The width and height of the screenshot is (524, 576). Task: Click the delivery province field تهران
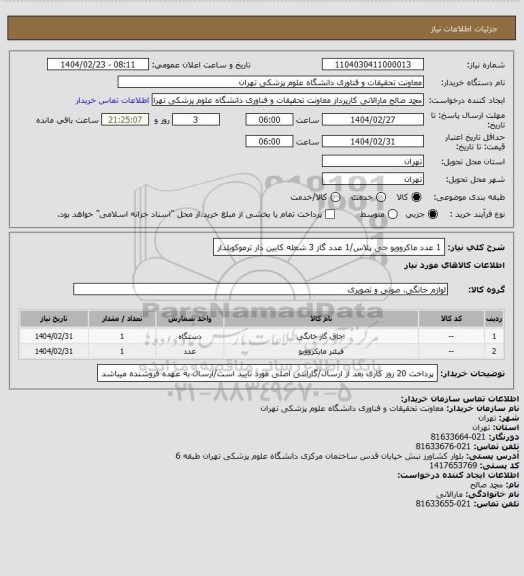pyautogui.click(x=373, y=161)
